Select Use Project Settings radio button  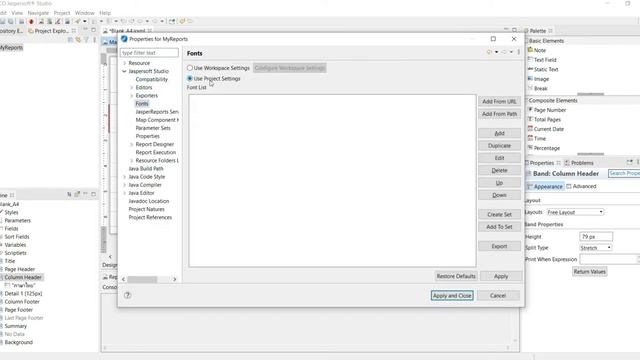coord(190,78)
